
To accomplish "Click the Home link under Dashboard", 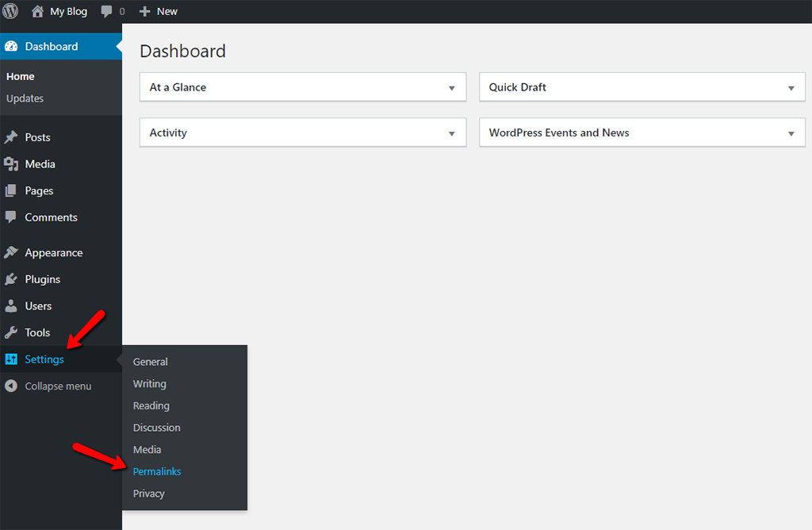I will click(22, 76).
